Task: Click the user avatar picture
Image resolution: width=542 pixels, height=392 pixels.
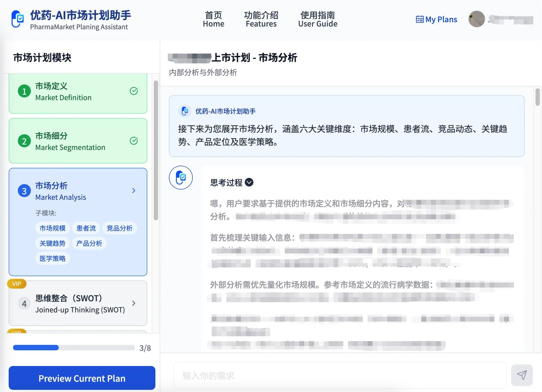Action: pyautogui.click(x=477, y=19)
